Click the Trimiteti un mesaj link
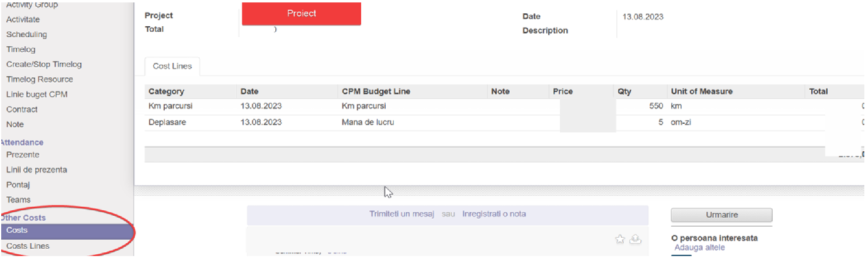 (x=401, y=214)
